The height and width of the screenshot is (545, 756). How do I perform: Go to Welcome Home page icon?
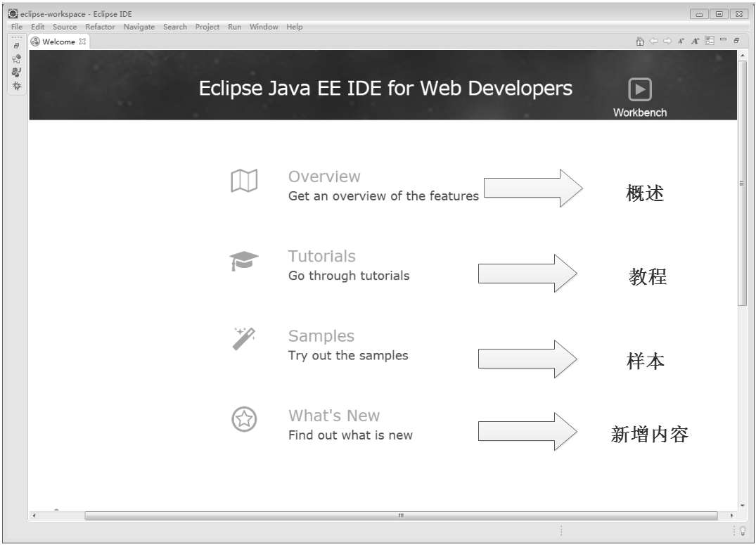[x=640, y=41]
